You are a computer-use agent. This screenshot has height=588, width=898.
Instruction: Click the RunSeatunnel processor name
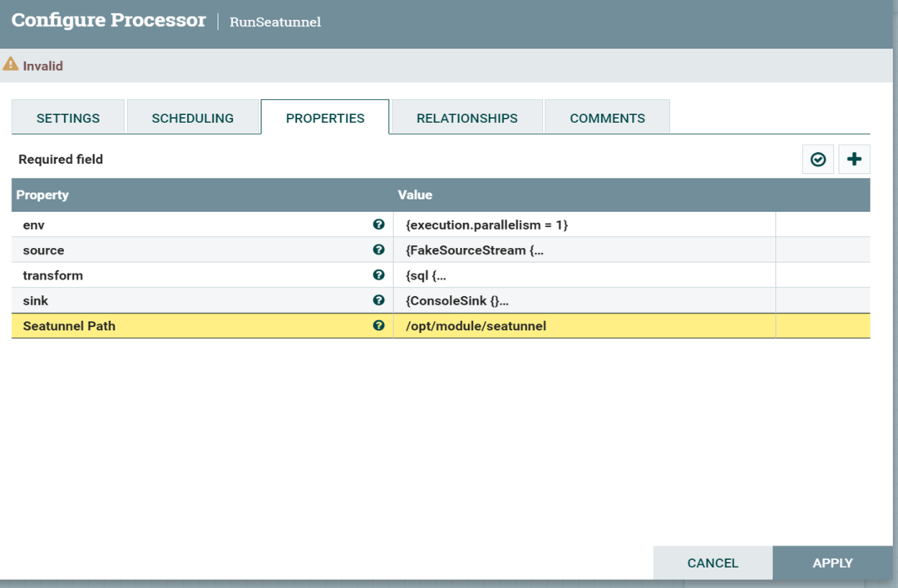click(x=275, y=22)
